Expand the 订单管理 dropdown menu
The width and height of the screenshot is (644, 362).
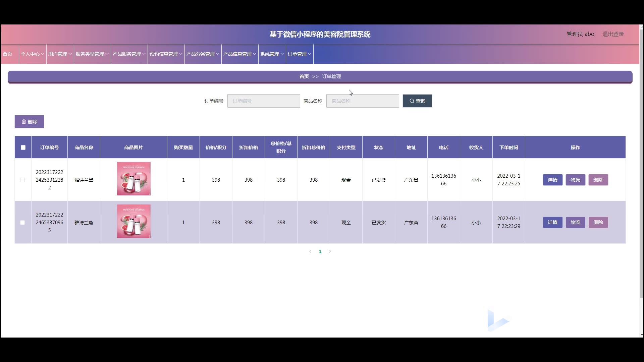[x=299, y=54]
